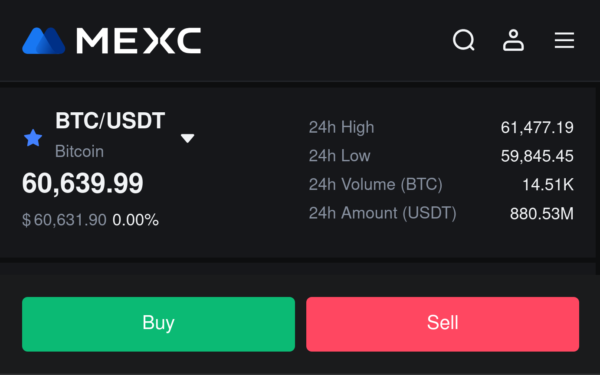The image size is (600, 375).
Task: Click the Sell button
Action: 442,324
